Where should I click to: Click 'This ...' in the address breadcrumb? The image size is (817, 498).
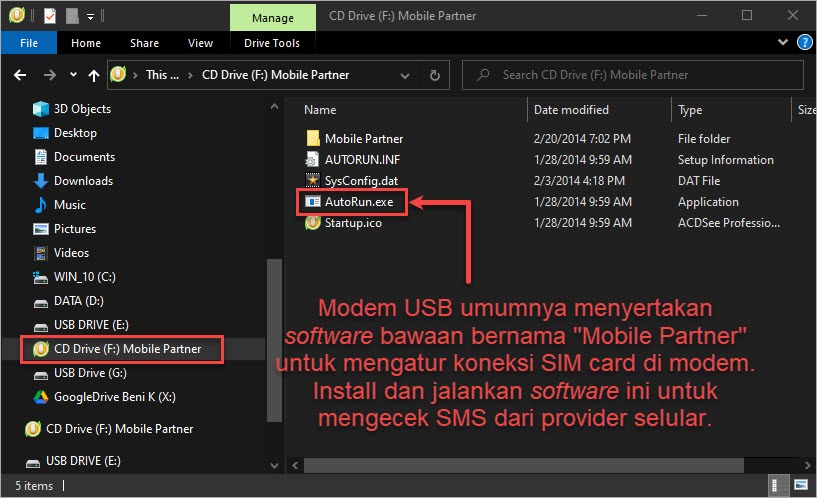coord(162,75)
